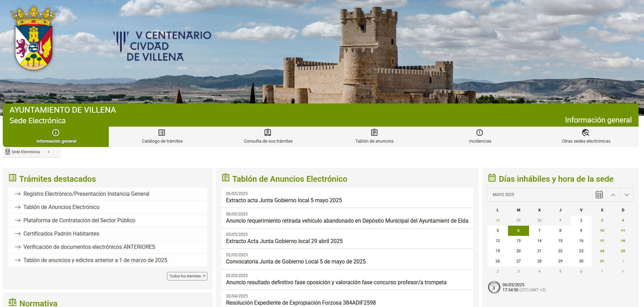Select day 16 in the calendar
Viewport: 644px width, 307px height.
[581, 241]
